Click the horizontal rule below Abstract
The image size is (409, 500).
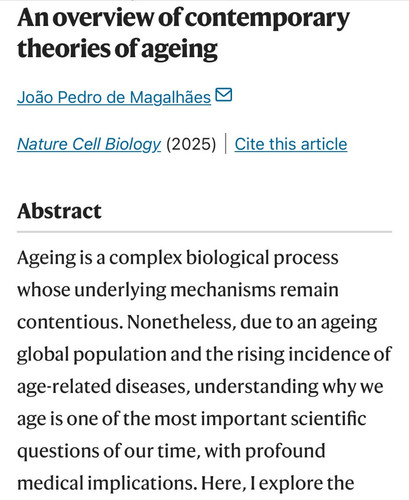point(204,231)
